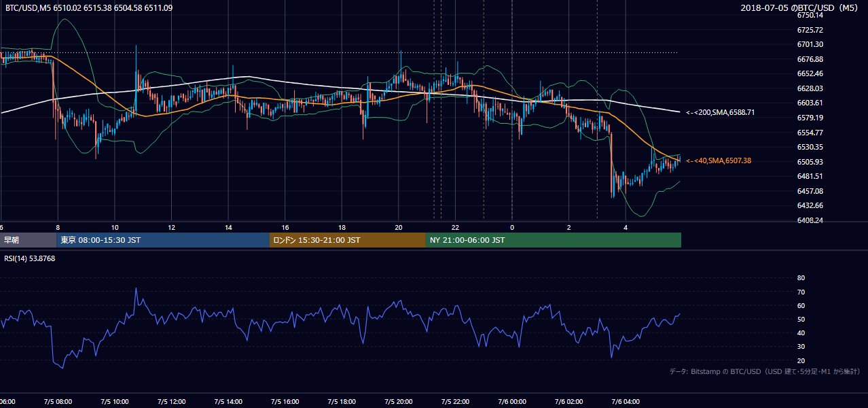The width and height of the screenshot is (868, 408).
Task: Click price axis value 6457.08
Action: (x=810, y=191)
